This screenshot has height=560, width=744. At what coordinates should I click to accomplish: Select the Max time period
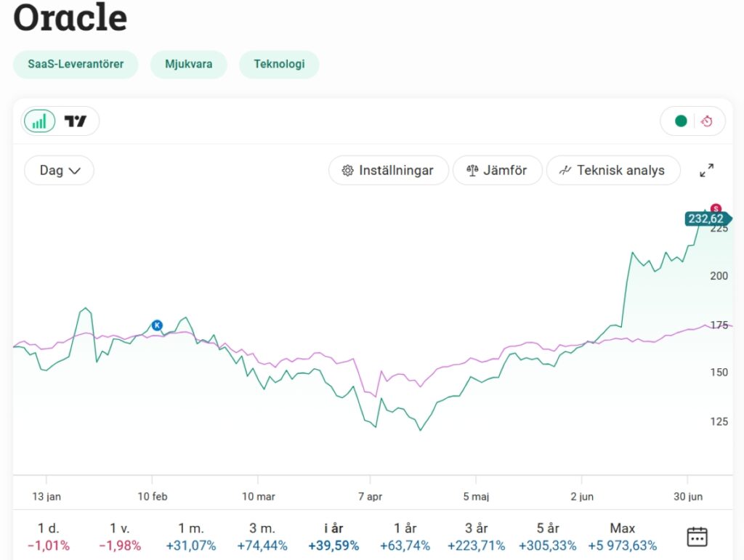[623, 537]
